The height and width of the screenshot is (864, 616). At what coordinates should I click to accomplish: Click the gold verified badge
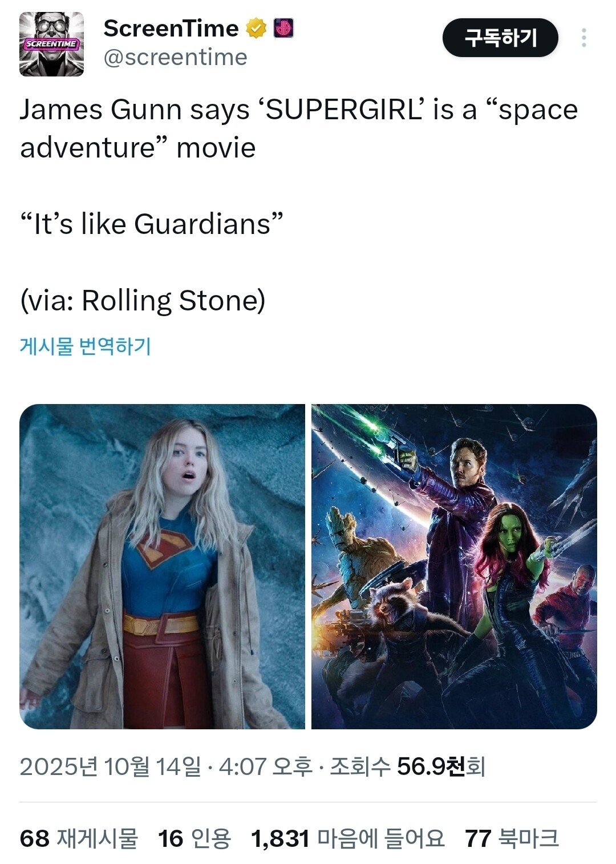tap(256, 28)
